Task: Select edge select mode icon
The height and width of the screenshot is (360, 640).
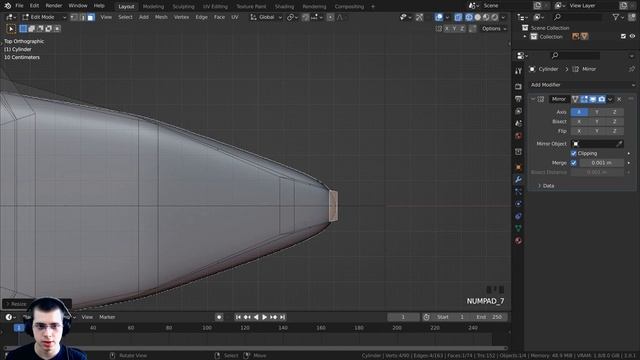Action: [x=82, y=17]
